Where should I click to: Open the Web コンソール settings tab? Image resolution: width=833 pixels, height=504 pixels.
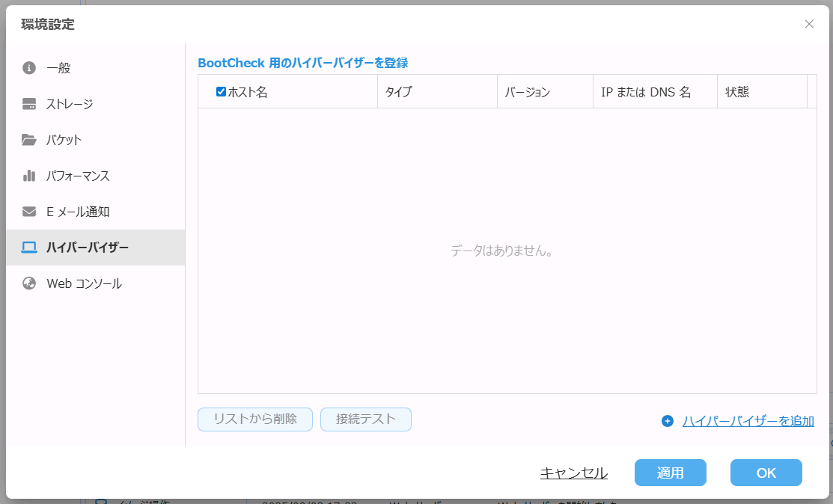coord(84,283)
